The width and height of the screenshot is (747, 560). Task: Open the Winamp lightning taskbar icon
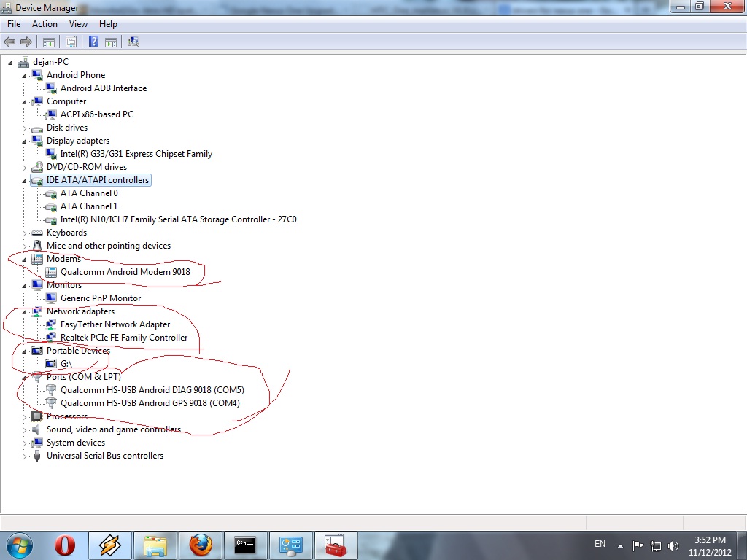[110, 545]
